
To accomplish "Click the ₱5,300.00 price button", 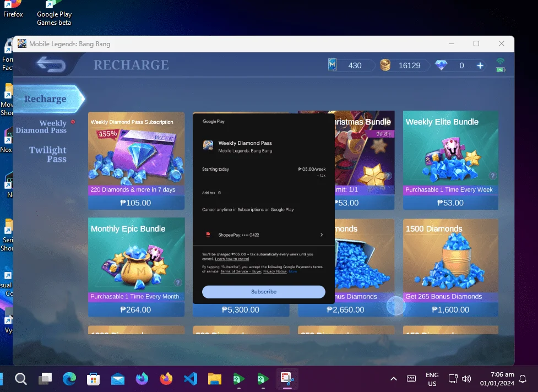I will [x=241, y=309].
